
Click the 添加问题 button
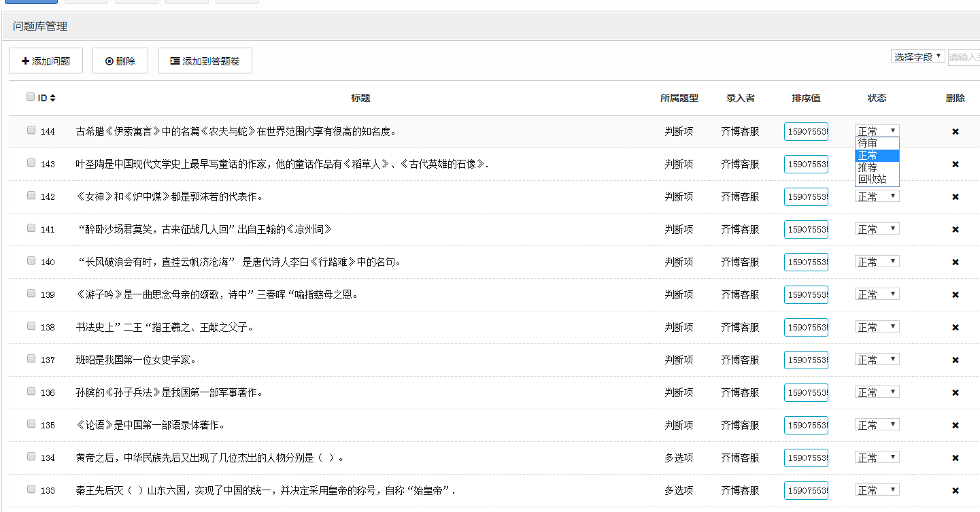(x=46, y=61)
